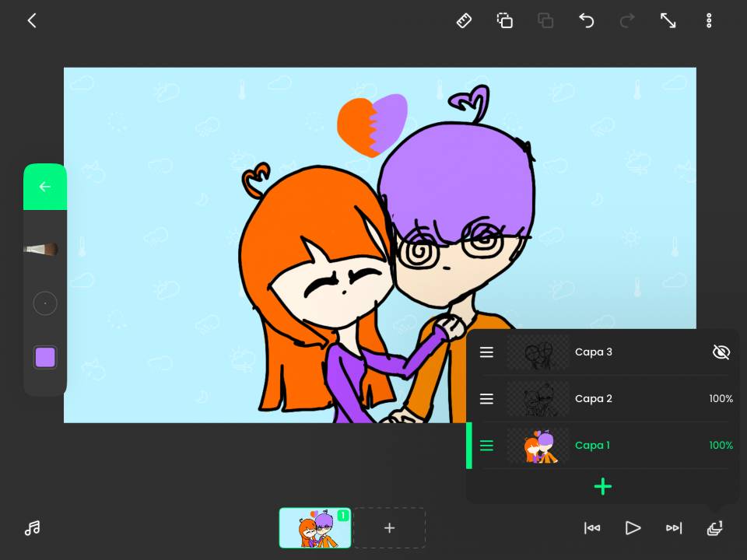The height and width of the screenshot is (560, 747).
Task: Open the audio music note panel
Action: 32,528
